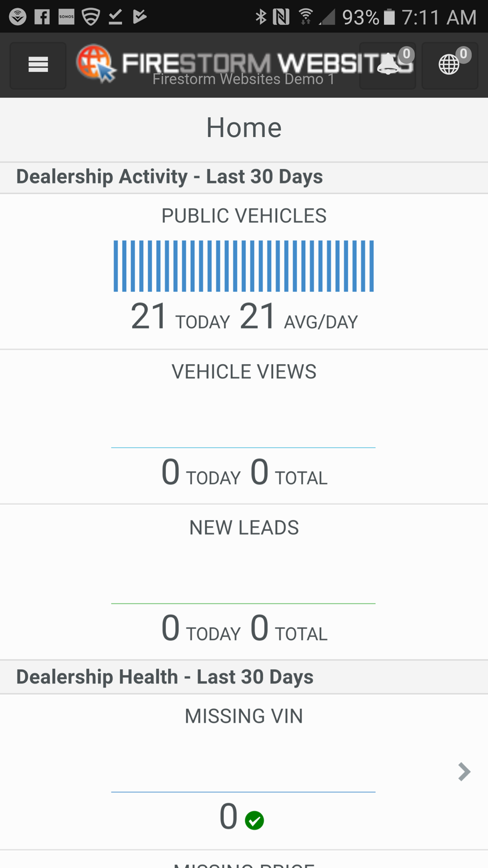Select the Dealership Activity section header
The height and width of the screenshot is (868, 488).
[x=169, y=177]
